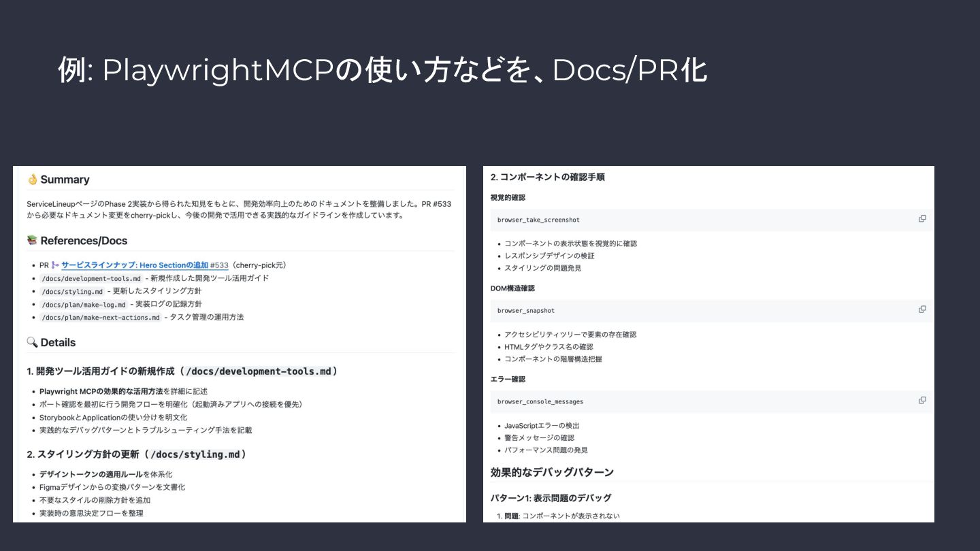Click the magnifier emoji beside Details
Screen dimensions: 980x551
(x=32, y=342)
